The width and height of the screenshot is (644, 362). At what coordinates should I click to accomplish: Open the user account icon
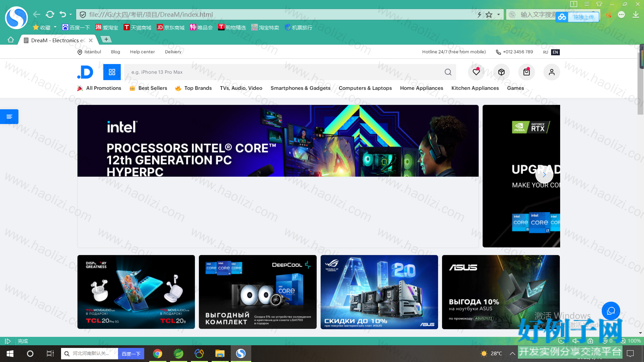tap(552, 72)
